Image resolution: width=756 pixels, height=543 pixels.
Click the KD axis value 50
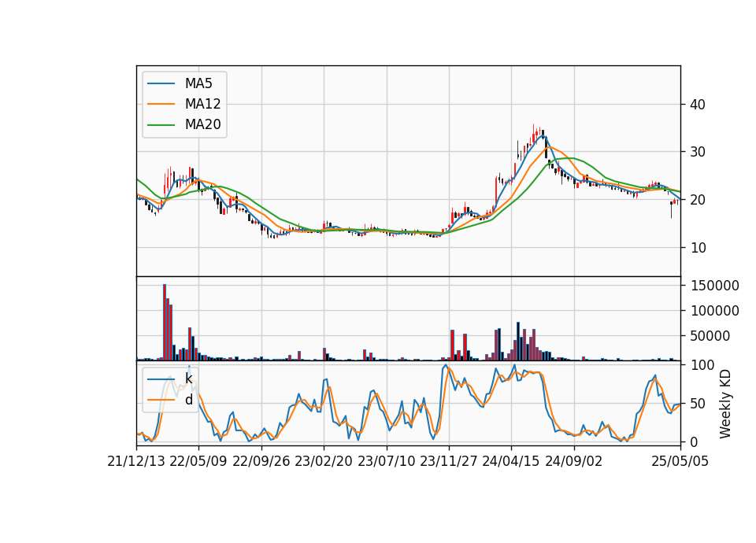[697, 403]
